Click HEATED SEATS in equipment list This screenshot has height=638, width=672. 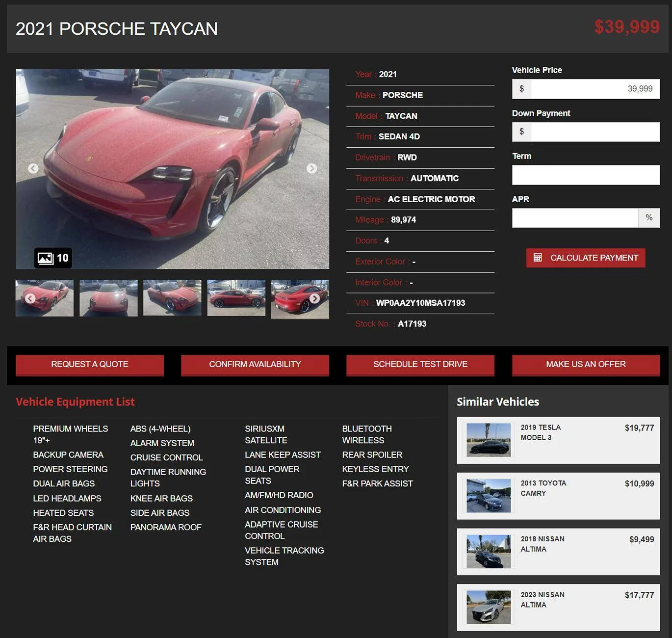coord(63,513)
